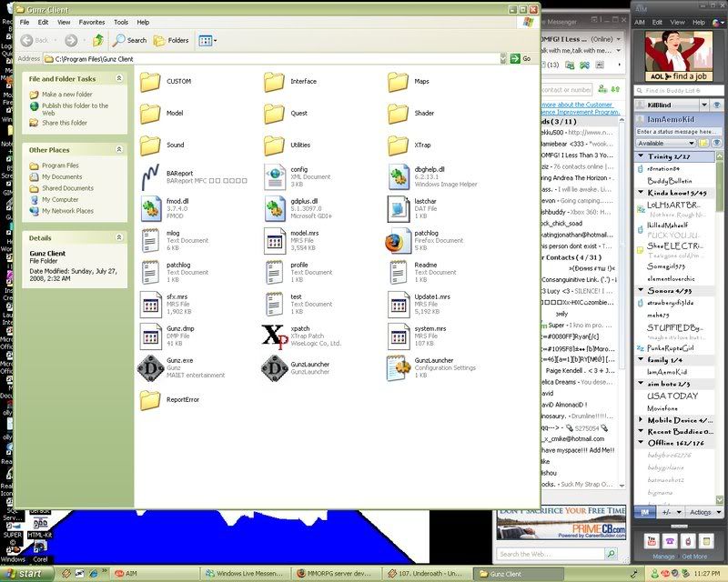
Task: Click the Windows Start button
Action: 28,574
